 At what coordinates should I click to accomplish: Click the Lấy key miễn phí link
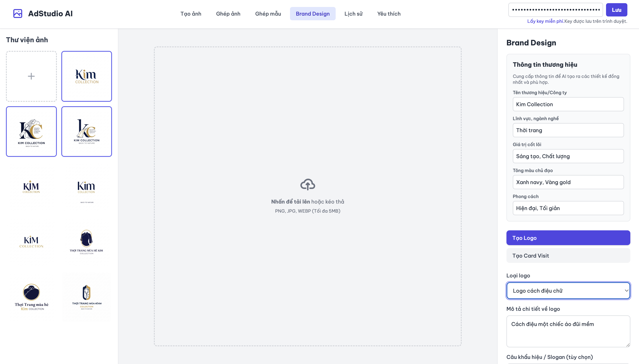545,21
